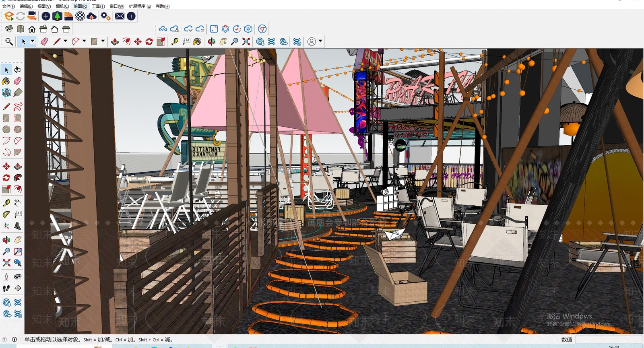Click the info circle in status bar
This screenshot has width=644, height=348.
[14, 339]
